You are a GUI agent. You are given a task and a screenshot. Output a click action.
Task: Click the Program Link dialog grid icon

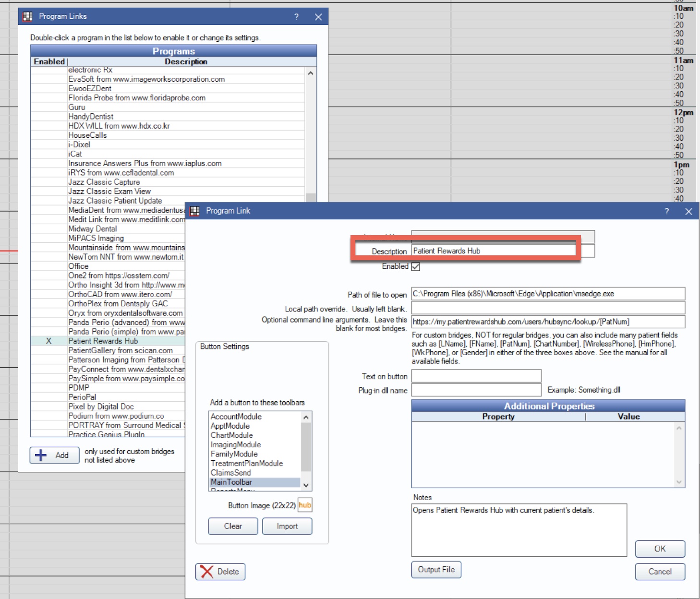[194, 211]
